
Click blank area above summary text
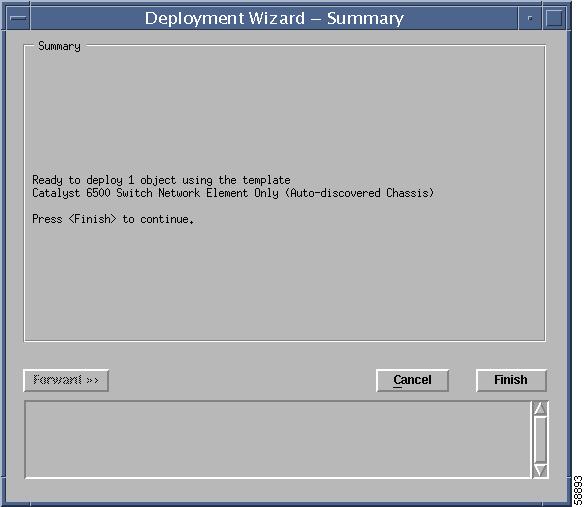coord(284,112)
